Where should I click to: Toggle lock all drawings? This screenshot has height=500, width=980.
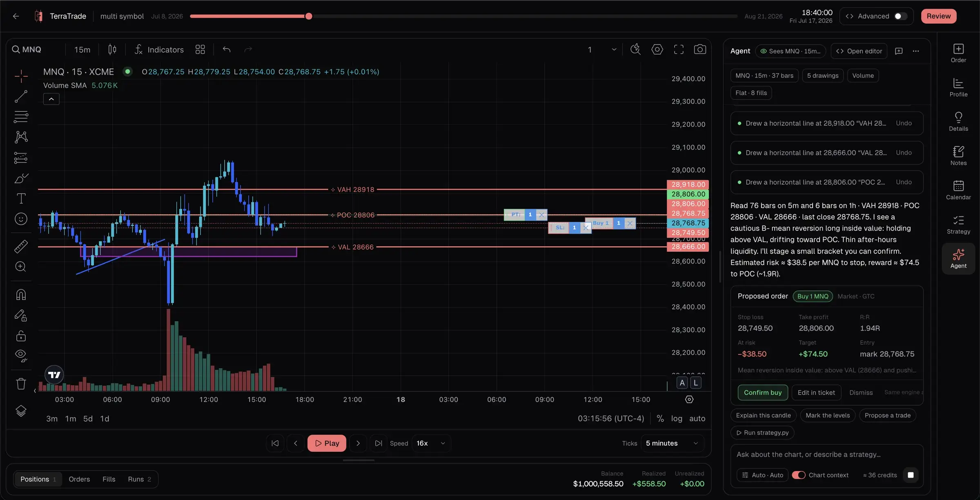pyautogui.click(x=21, y=336)
